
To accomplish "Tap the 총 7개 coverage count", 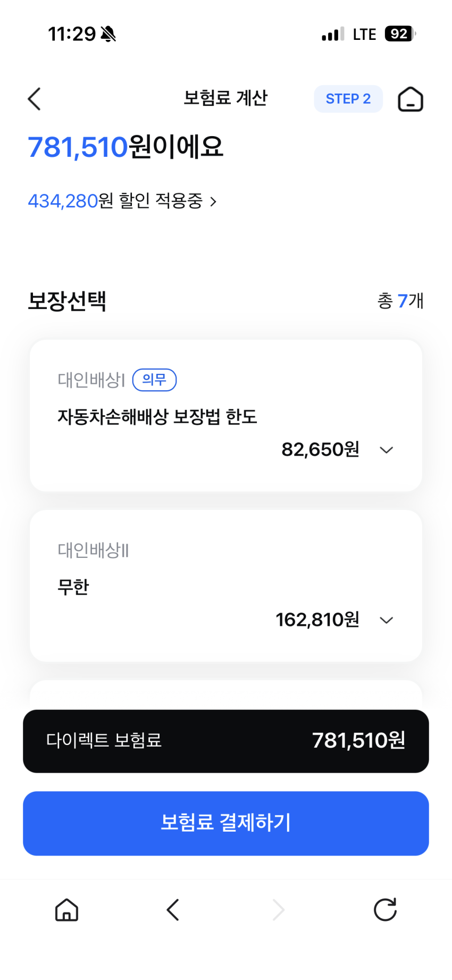I will pyautogui.click(x=400, y=301).
